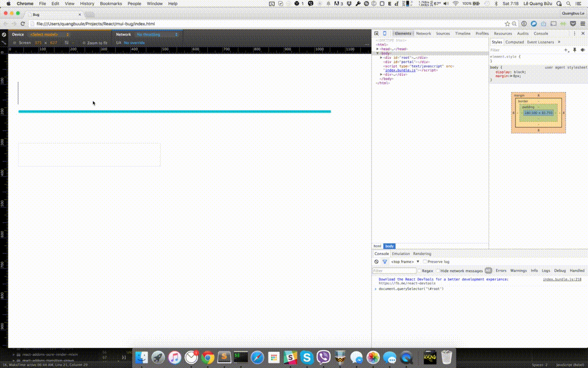Click the index.bundle.js:218 console source link
Screen dimensions: 588x368
562,280
